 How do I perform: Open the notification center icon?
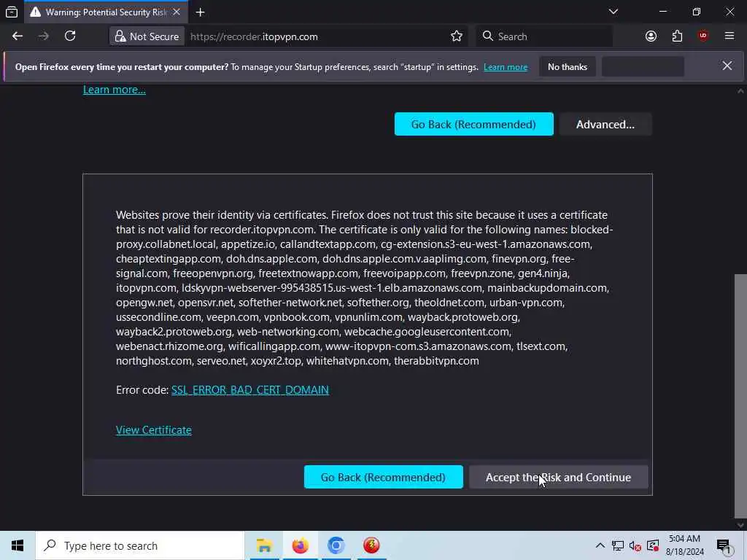coord(724,546)
